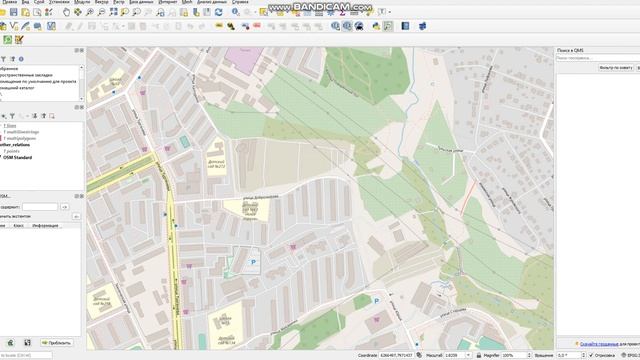640x360 pixels.
Task: Click the coordinate toggle extents icon
Action: click(x=419, y=356)
